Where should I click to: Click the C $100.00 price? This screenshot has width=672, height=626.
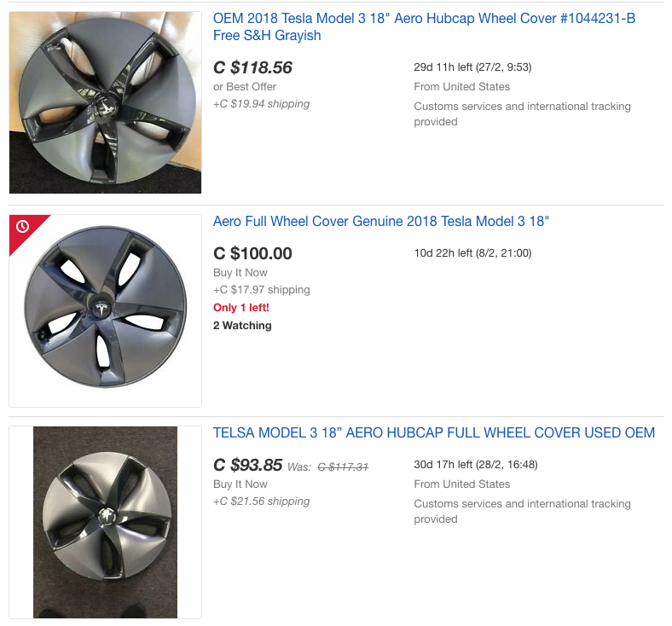click(x=252, y=253)
